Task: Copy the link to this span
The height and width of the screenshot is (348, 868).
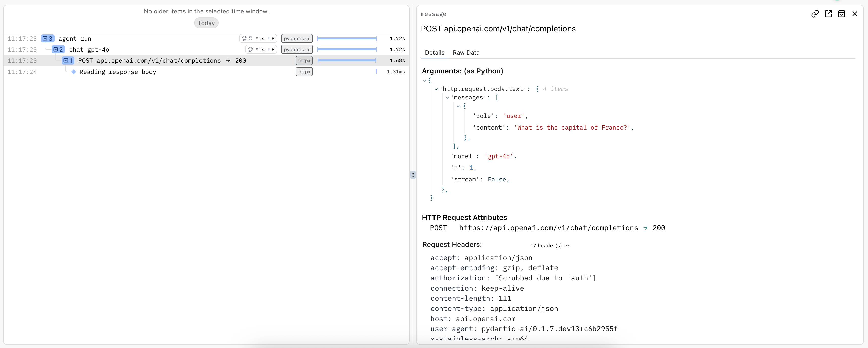Action: point(815,14)
